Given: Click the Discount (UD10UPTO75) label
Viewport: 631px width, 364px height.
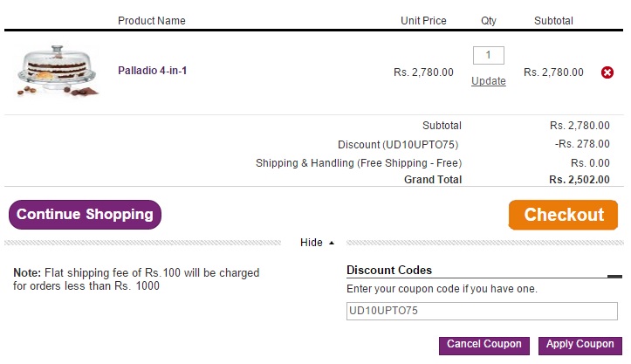Looking at the screenshot, I should [399, 144].
